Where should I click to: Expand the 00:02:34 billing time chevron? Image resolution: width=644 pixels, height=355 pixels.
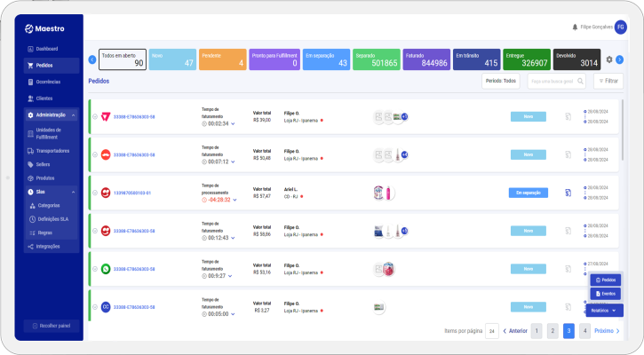[234, 124]
